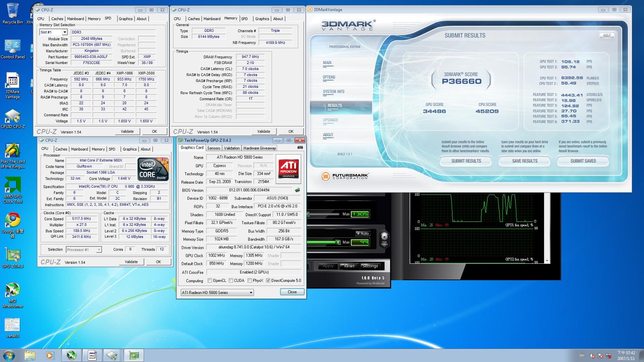The image size is (644, 362).
Task: Toggle the CUDA checkbox in GPU-Z
Action: tap(231, 281)
